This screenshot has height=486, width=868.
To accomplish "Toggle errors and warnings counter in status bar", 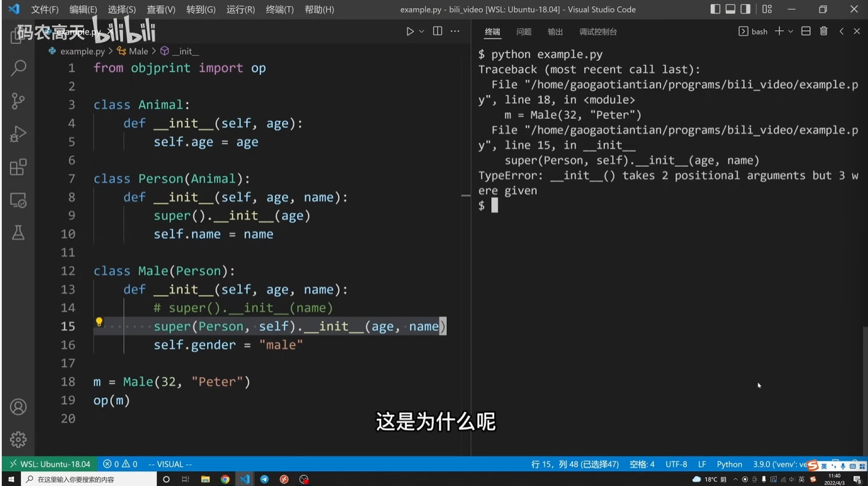I will [x=121, y=464].
